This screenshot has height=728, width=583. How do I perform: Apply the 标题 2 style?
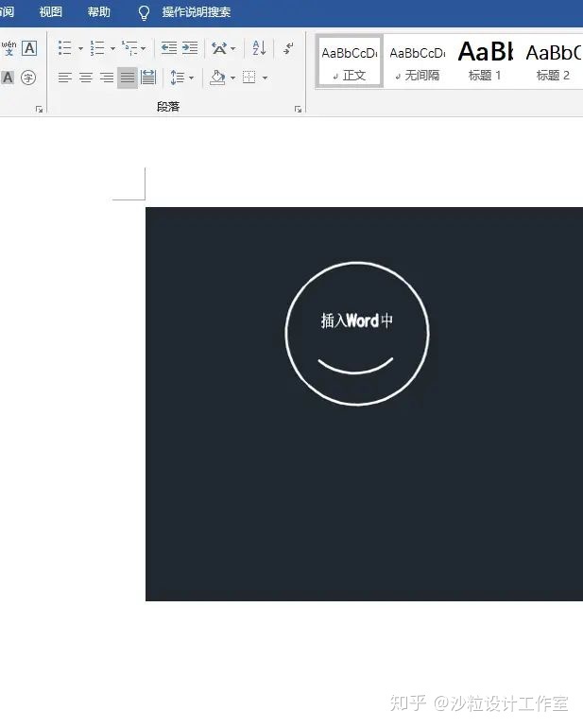pos(553,61)
